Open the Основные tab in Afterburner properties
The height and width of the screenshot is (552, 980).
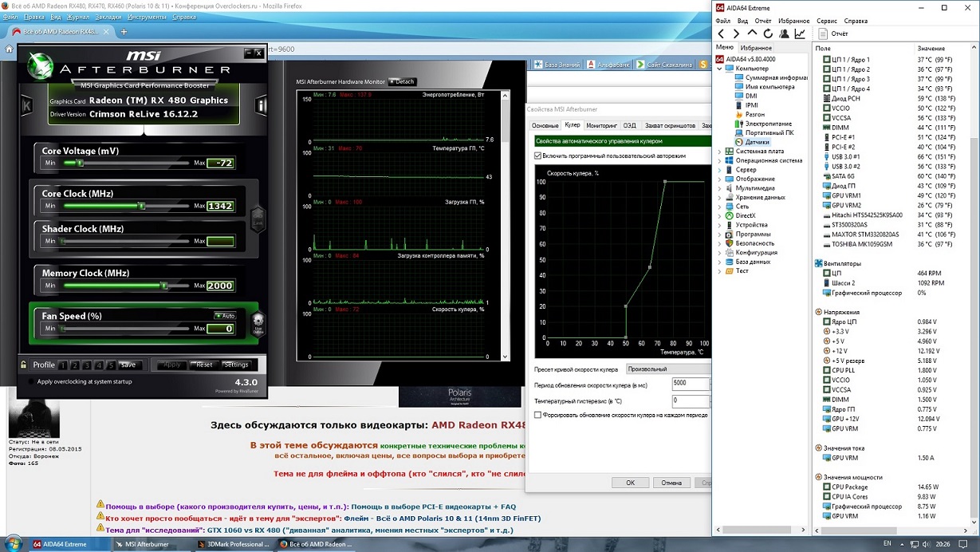coord(545,125)
